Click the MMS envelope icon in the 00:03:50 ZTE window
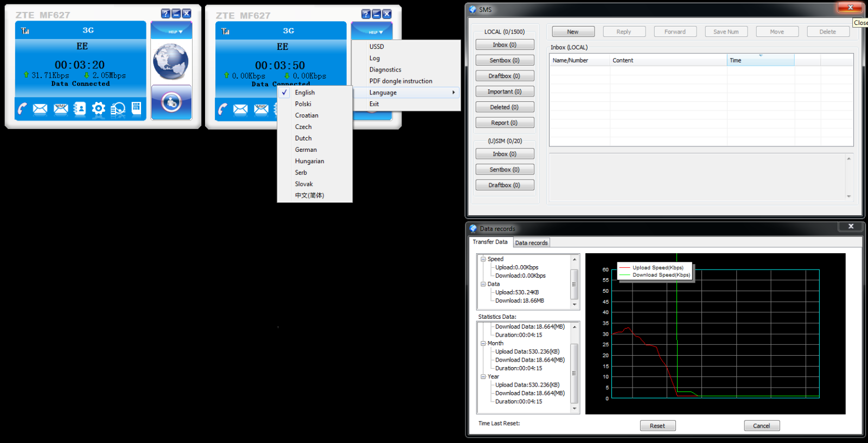 click(x=261, y=110)
